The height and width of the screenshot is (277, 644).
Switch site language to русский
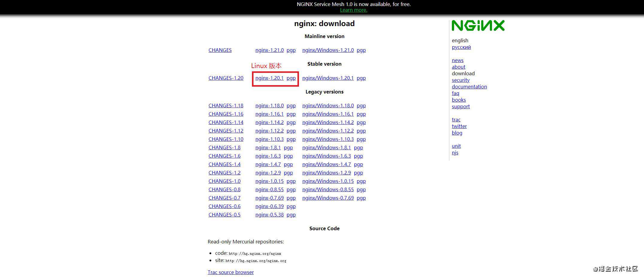[x=461, y=47]
